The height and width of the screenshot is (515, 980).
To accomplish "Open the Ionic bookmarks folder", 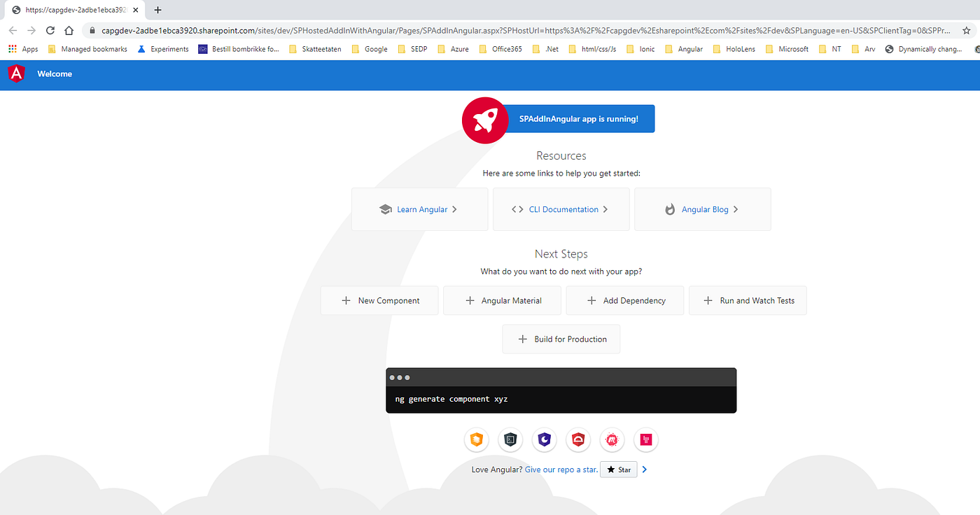I will tap(640, 49).
